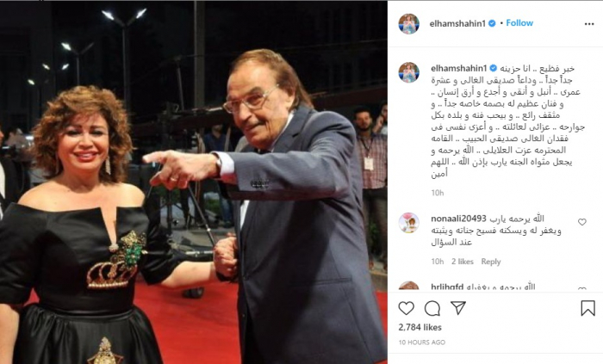Click verified badge next to header username
This screenshot has height=364, width=603.
pos(492,23)
